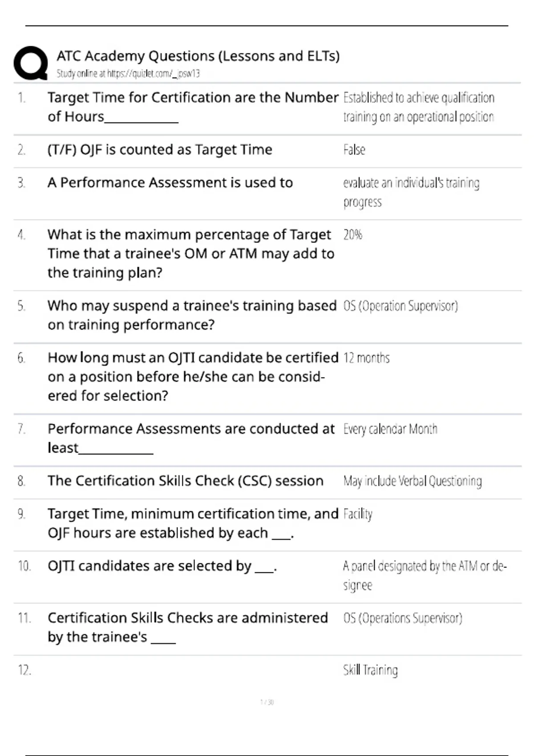
Task: Click the title ATC Academy Questions
Action: click(x=198, y=56)
